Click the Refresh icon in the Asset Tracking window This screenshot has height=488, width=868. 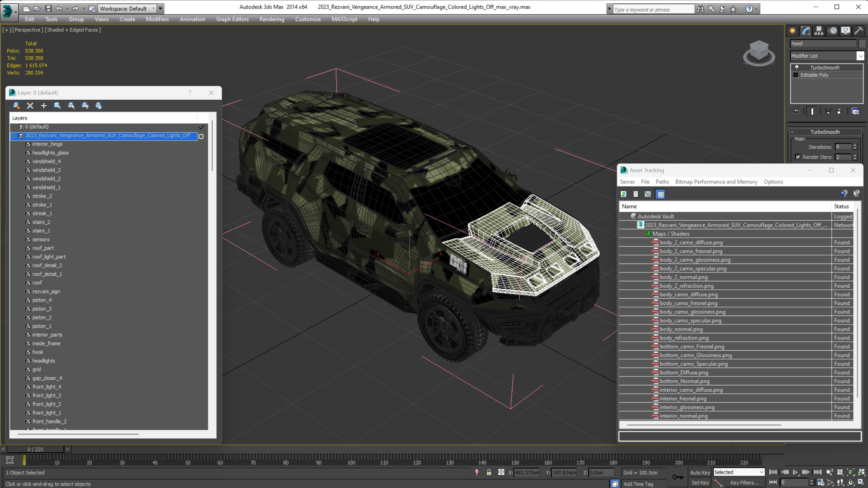pyautogui.click(x=623, y=194)
